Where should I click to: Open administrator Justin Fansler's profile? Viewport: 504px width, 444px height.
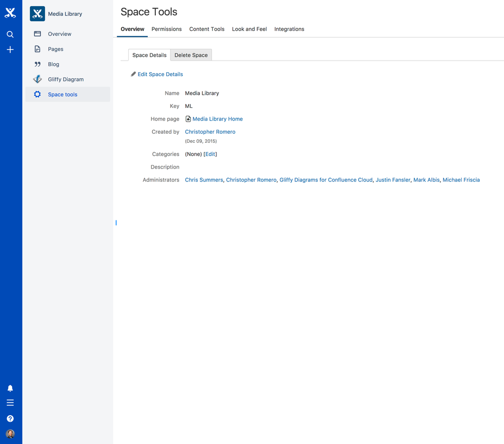(x=393, y=180)
